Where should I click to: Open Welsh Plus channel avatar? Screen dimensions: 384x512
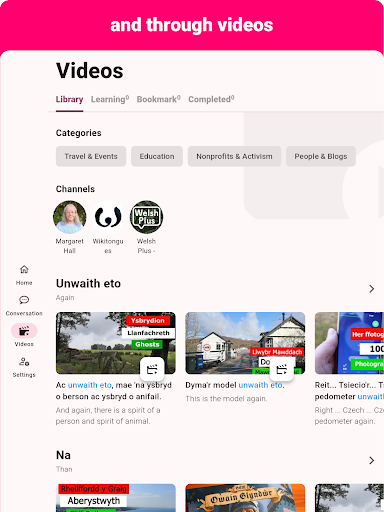(x=146, y=217)
